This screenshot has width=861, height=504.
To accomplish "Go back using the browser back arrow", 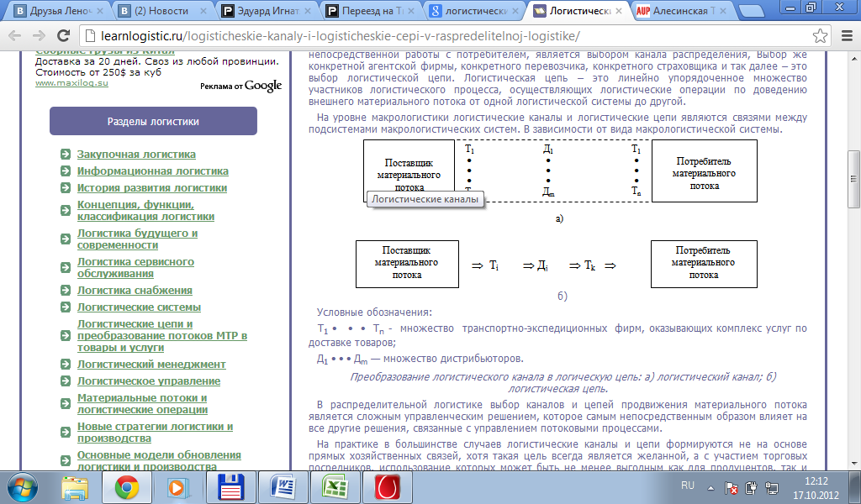I will pyautogui.click(x=15, y=36).
